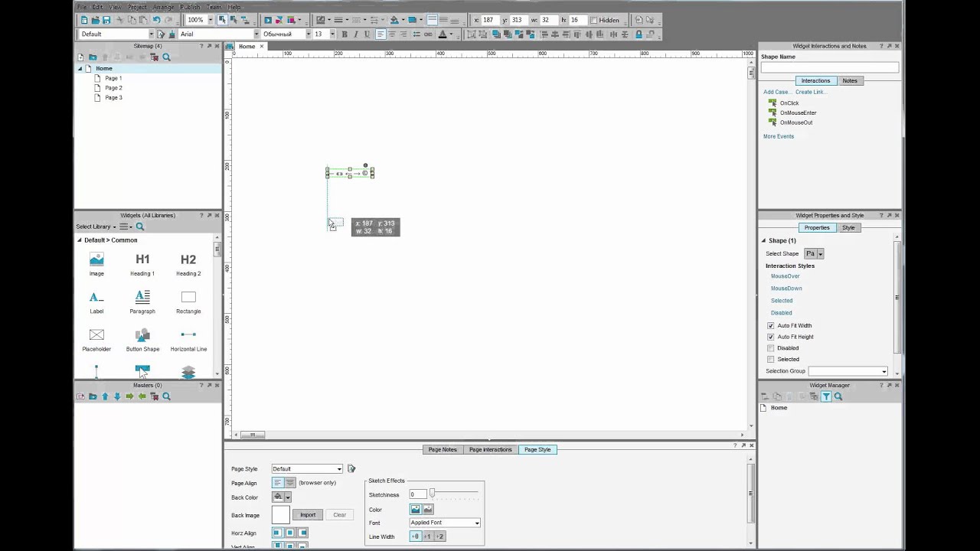Uncheck Auto Fit Width

click(771, 325)
